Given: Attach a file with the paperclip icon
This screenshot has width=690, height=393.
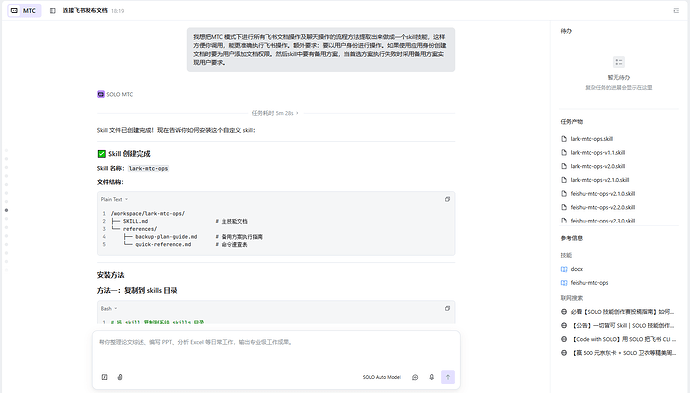Looking at the screenshot, I should (120, 377).
